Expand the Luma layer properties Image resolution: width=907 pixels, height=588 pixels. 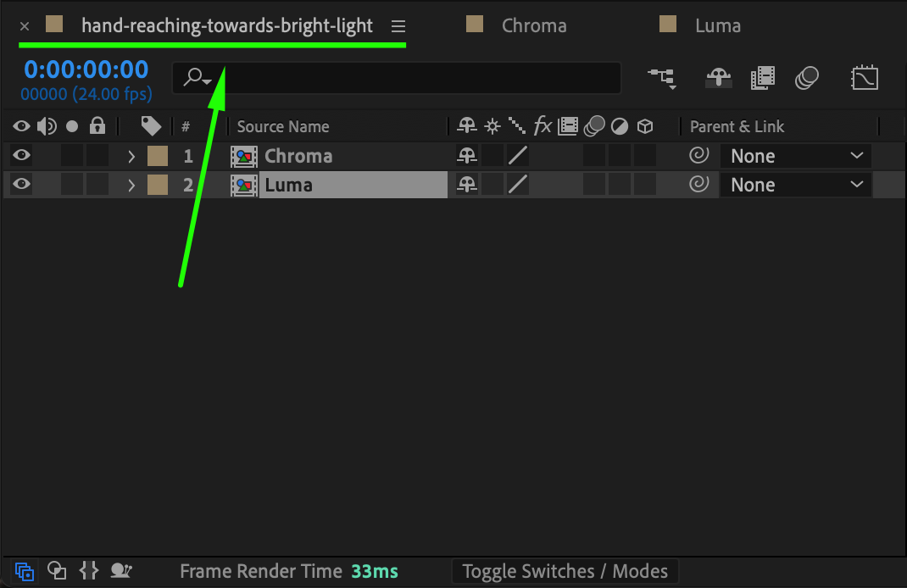[x=131, y=185]
